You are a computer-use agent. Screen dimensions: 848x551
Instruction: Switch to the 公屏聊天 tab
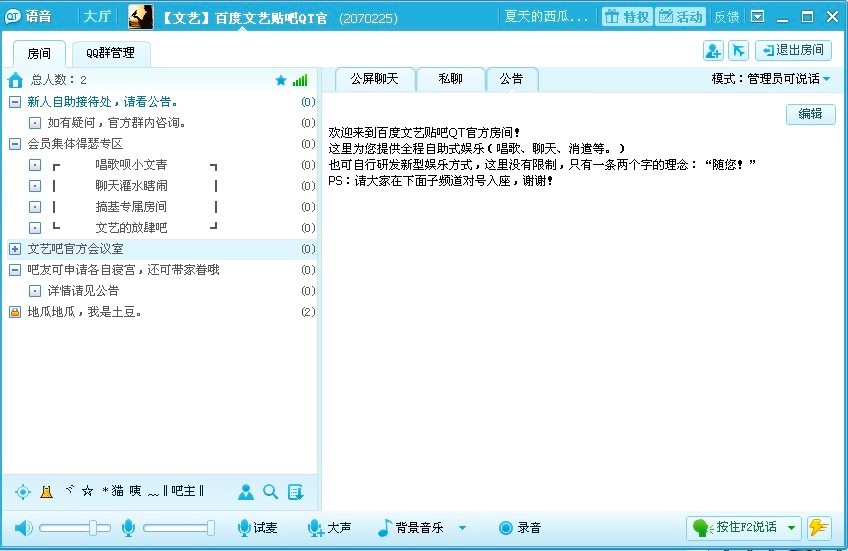click(374, 79)
